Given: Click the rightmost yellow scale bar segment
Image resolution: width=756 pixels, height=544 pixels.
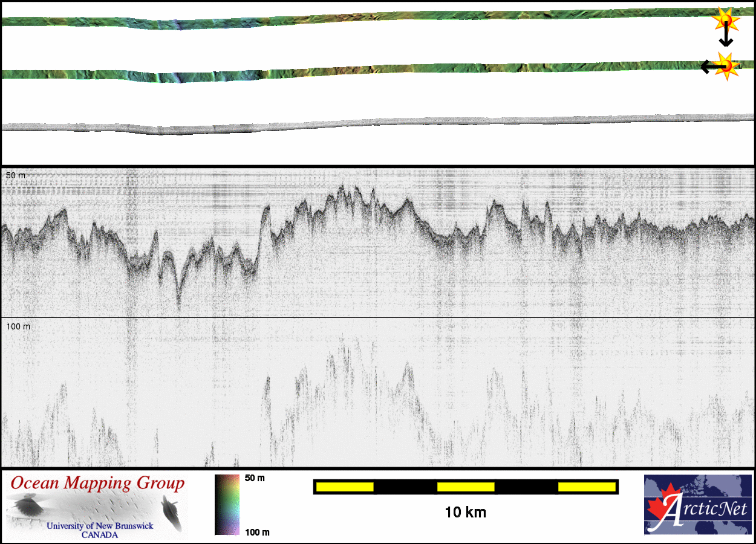Looking at the screenshot, I should click(x=586, y=487).
